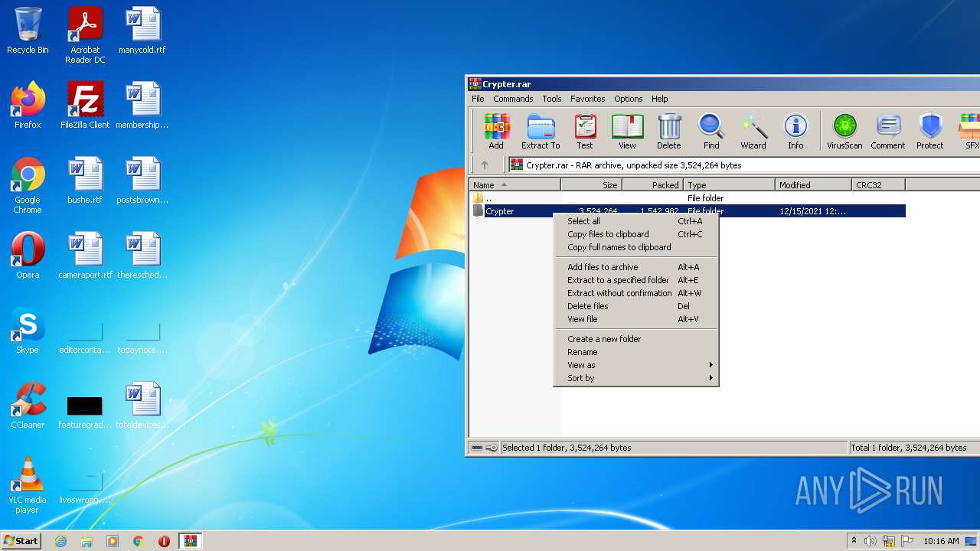980x551 pixels.
Task: Select VLC media player desktop icon
Action: tap(28, 485)
